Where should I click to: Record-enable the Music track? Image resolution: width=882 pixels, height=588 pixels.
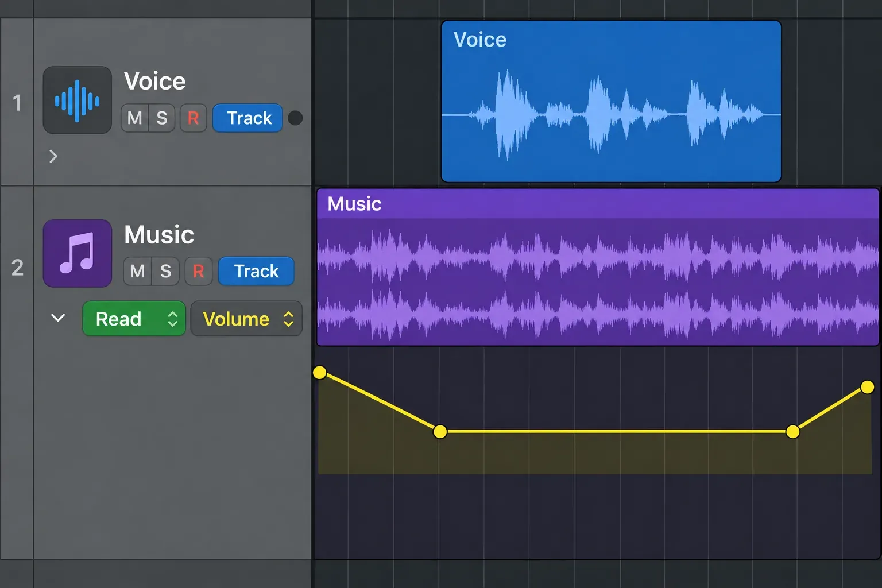click(199, 271)
